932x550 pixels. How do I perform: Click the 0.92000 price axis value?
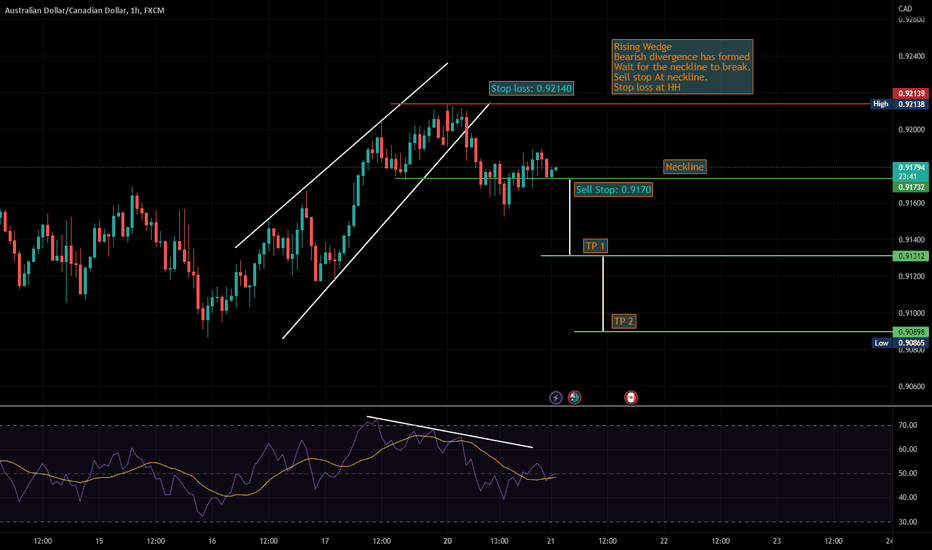point(911,129)
